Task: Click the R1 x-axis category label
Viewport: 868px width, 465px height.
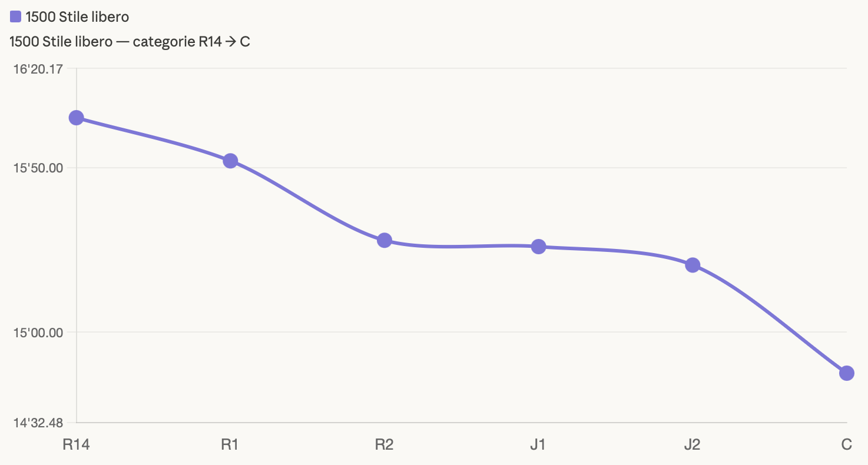Action: [230, 444]
